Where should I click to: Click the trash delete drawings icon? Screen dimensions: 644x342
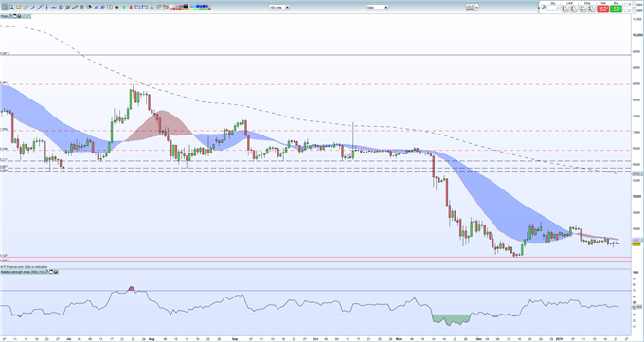[x=81, y=8]
